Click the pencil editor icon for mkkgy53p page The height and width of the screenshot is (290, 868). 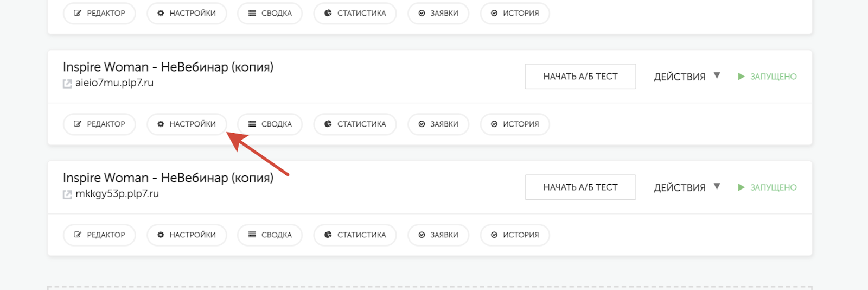click(x=78, y=235)
